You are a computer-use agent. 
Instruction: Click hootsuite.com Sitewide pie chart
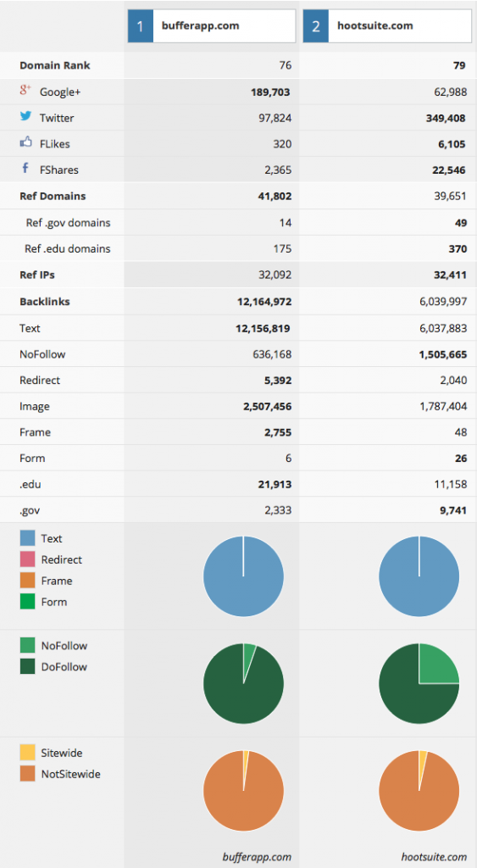click(419, 791)
